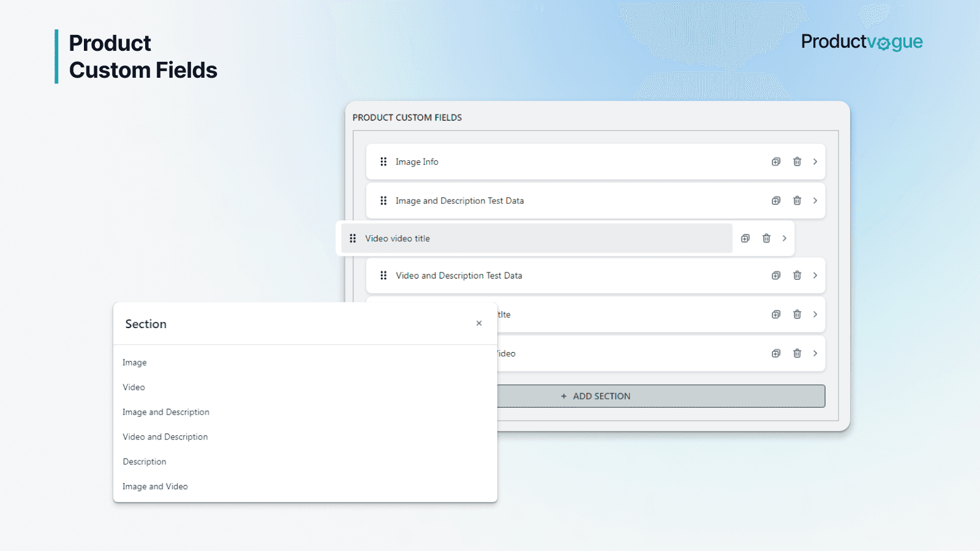Close the Section popup
The width and height of the screenshot is (980, 551).
(479, 323)
